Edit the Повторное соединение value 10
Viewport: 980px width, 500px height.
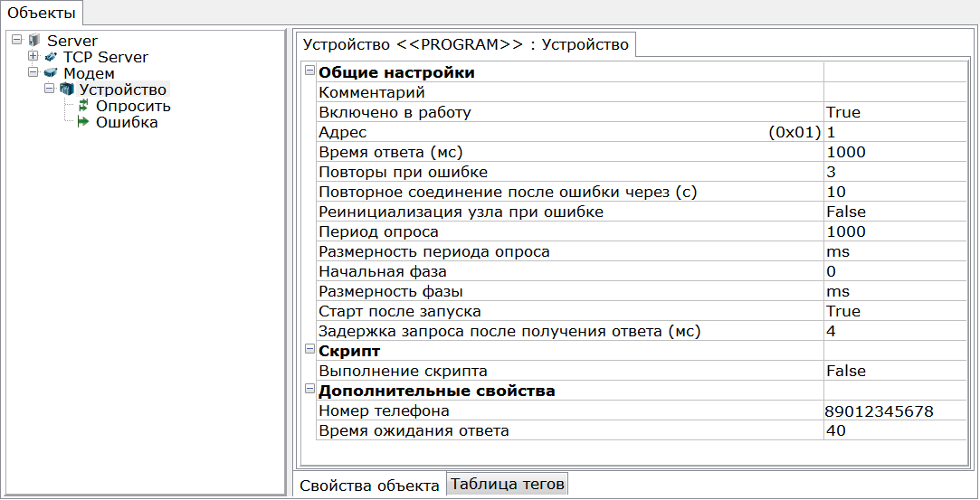coord(894,193)
